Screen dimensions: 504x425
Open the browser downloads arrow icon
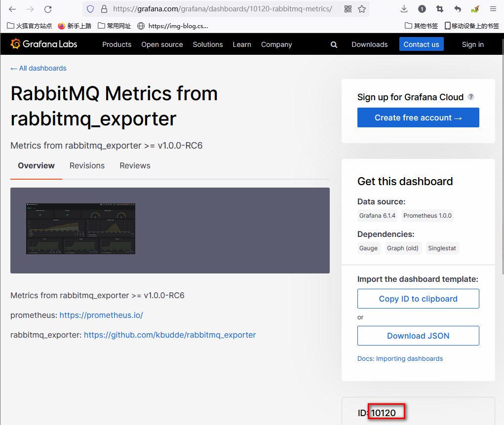tap(404, 9)
